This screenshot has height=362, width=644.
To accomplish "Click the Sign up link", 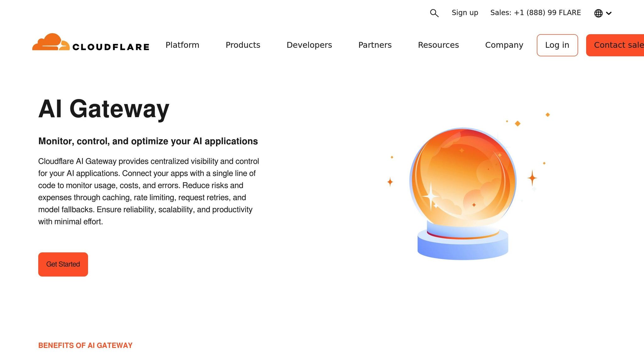I will 465,13.
